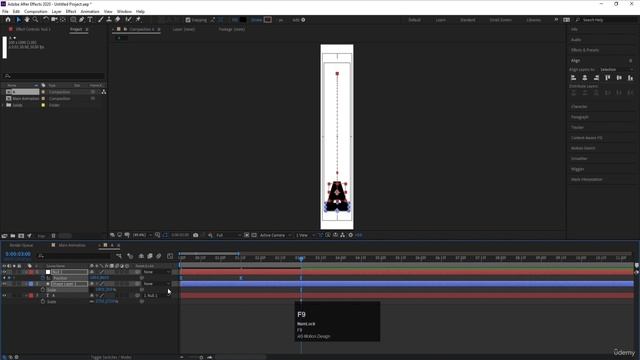
Task: Open the Active Camera dropdown
Action: [x=276, y=235]
